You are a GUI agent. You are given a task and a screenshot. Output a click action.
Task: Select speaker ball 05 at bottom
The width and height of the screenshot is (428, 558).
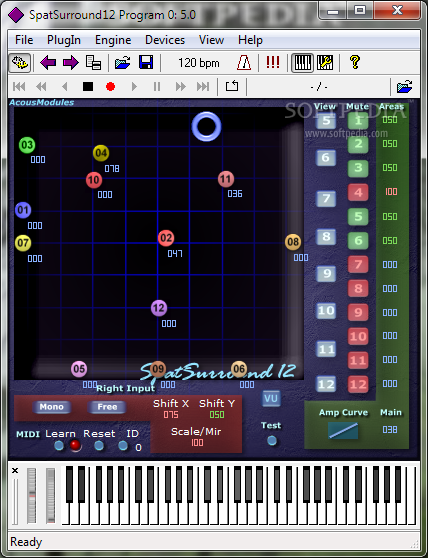(79, 369)
